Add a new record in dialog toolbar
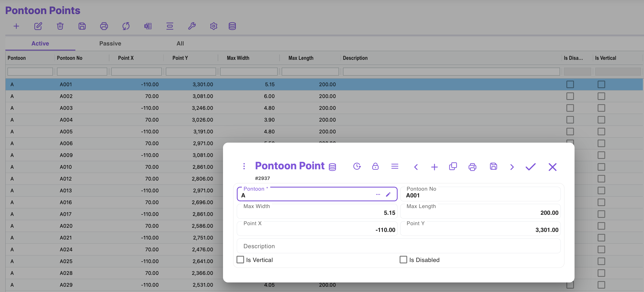 pyautogui.click(x=434, y=167)
